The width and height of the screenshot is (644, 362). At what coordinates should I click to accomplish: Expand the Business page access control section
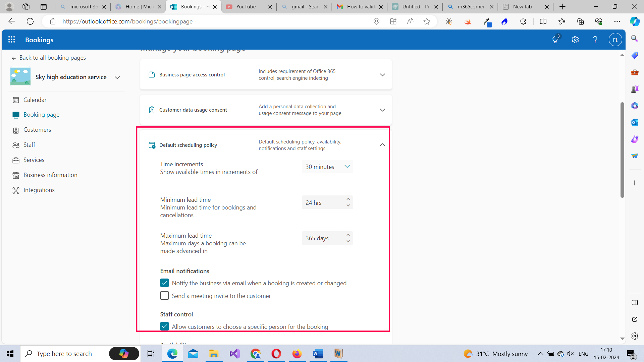(382, 74)
